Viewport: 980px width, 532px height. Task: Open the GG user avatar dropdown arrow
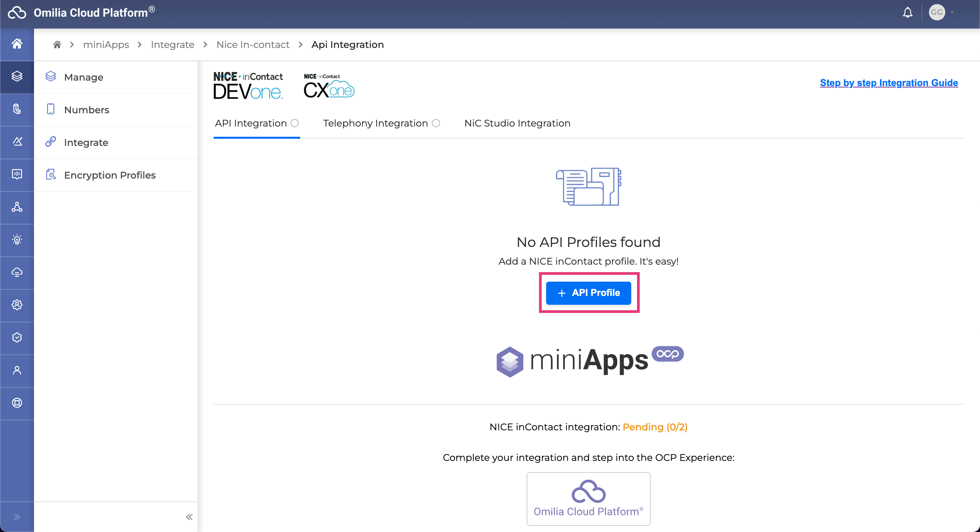(952, 12)
